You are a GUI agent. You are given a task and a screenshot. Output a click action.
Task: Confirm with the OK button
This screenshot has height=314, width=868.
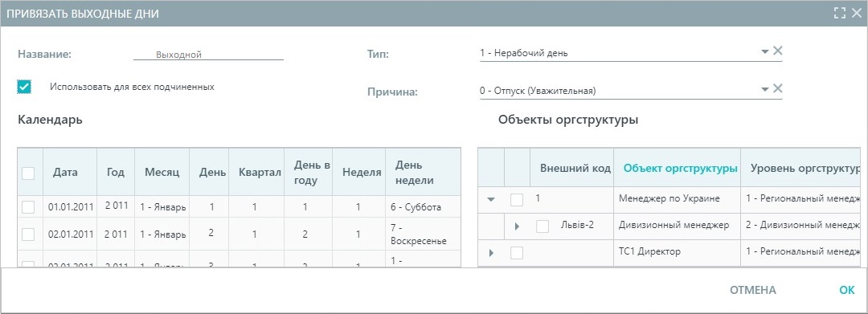(x=847, y=290)
